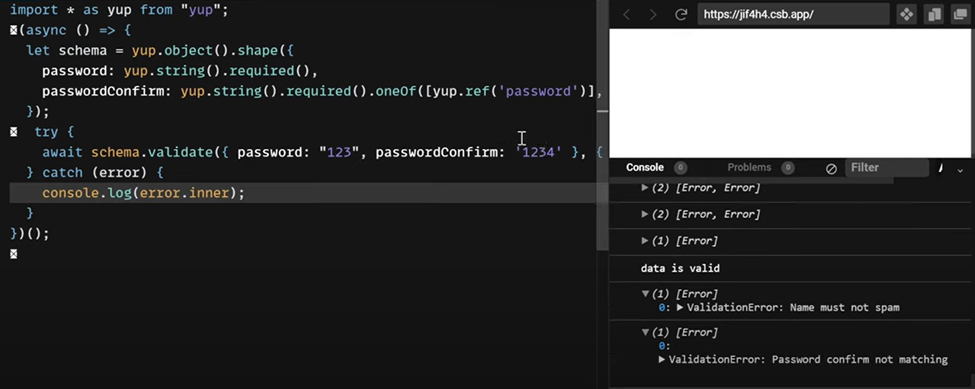Click the console.log(error.inner) code line
The image size is (975, 389).
tap(144, 193)
